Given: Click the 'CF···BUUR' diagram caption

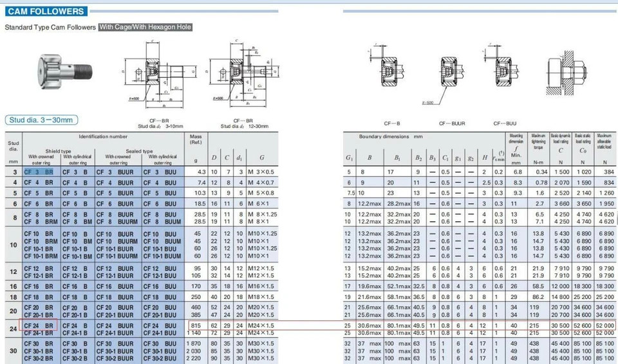Looking at the screenshot, I should pyautogui.click(x=452, y=123).
